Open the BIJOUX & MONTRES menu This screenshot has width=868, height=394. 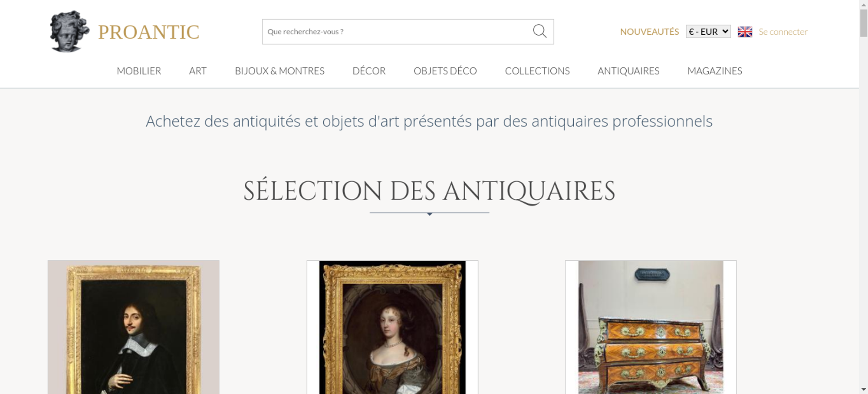pos(279,71)
